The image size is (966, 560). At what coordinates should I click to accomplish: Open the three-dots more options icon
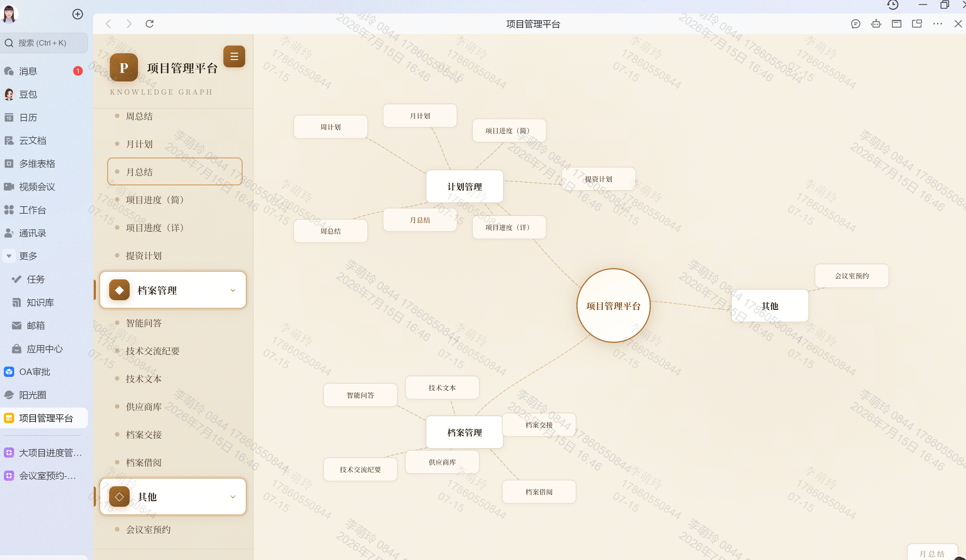point(938,24)
